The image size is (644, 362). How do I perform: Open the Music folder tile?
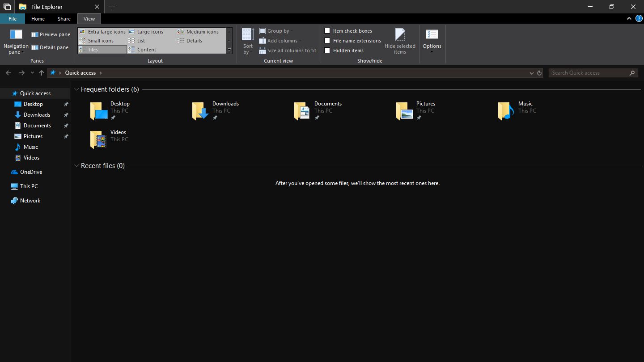tap(517, 111)
